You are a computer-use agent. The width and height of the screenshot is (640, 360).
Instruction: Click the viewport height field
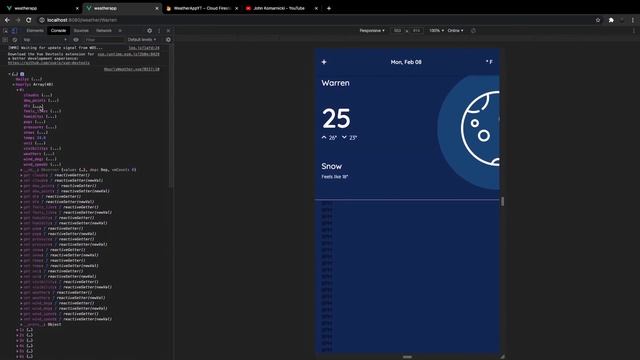[416, 31]
